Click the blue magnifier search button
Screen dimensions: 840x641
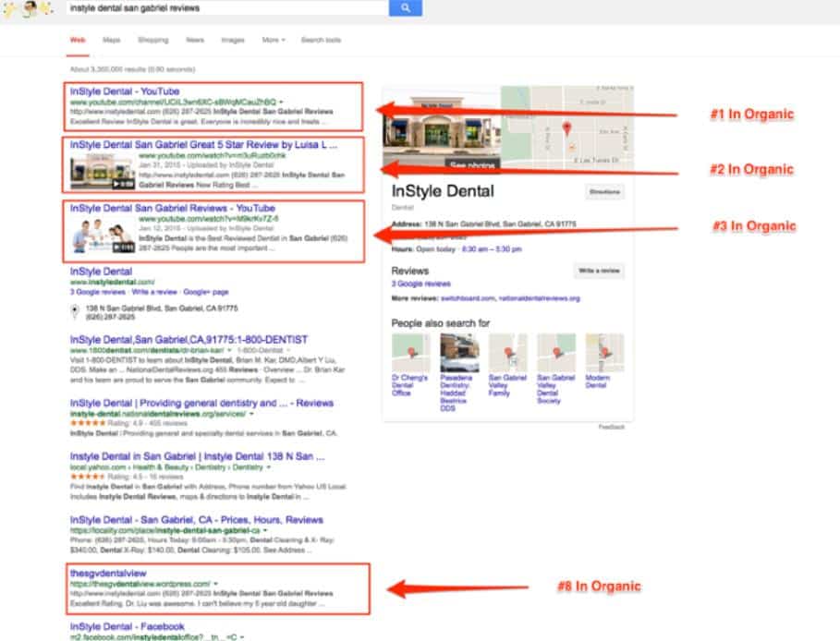[405, 7]
